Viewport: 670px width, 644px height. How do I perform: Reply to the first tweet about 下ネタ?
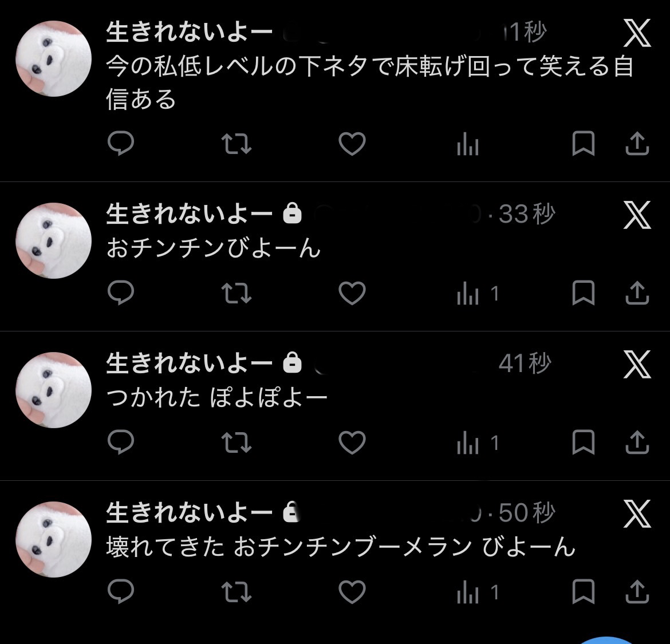(x=121, y=143)
